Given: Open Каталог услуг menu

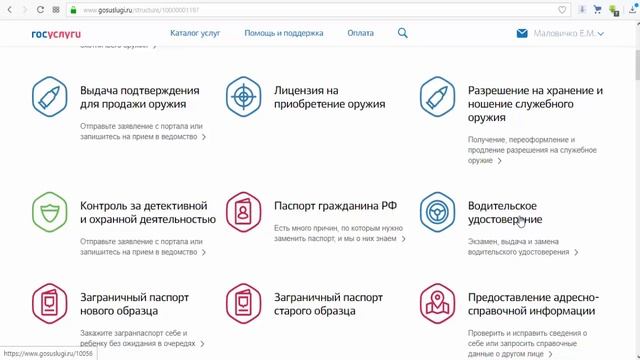Looking at the screenshot, I should (x=195, y=33).
